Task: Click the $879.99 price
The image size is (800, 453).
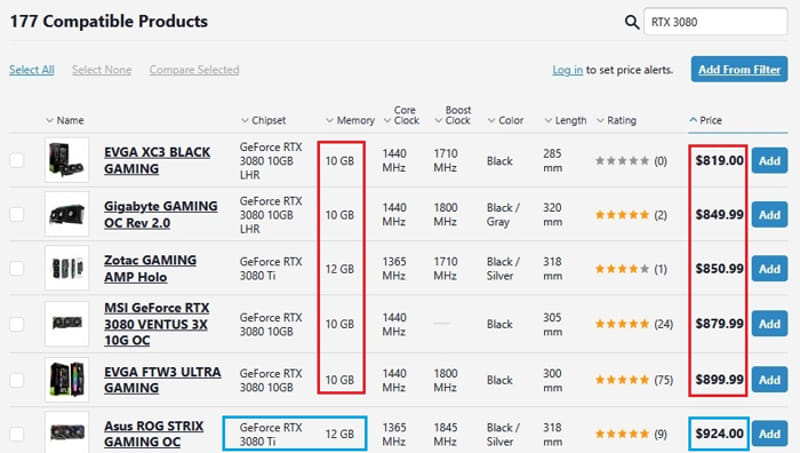Action: [719, 324]
